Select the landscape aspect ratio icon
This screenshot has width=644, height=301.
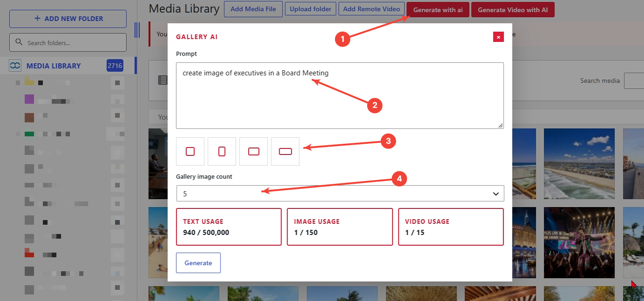[x=253, y=151]
